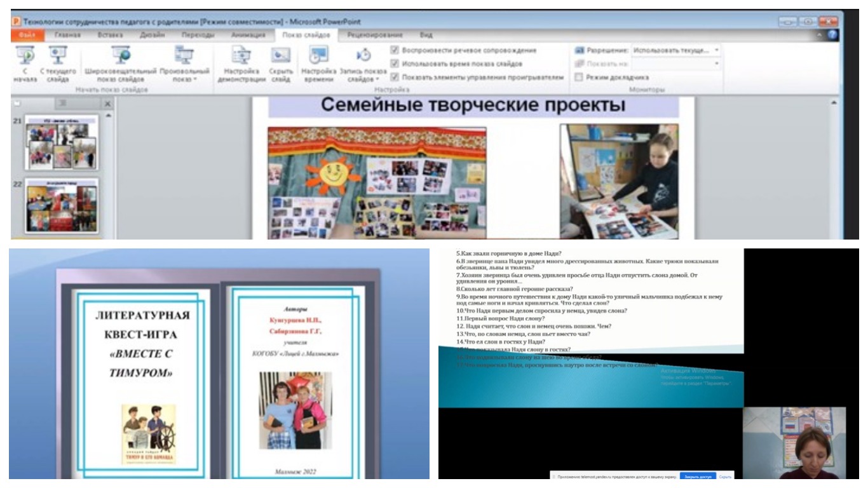Toggle Использовать время показа слайдов checkbox
Viewport: 868px width, 488px height.
click(395, 64)
